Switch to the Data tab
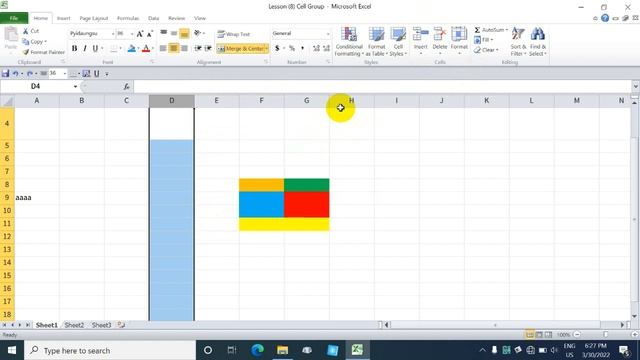The height and width of the screenshot is (360, 640). coord(153,18)
